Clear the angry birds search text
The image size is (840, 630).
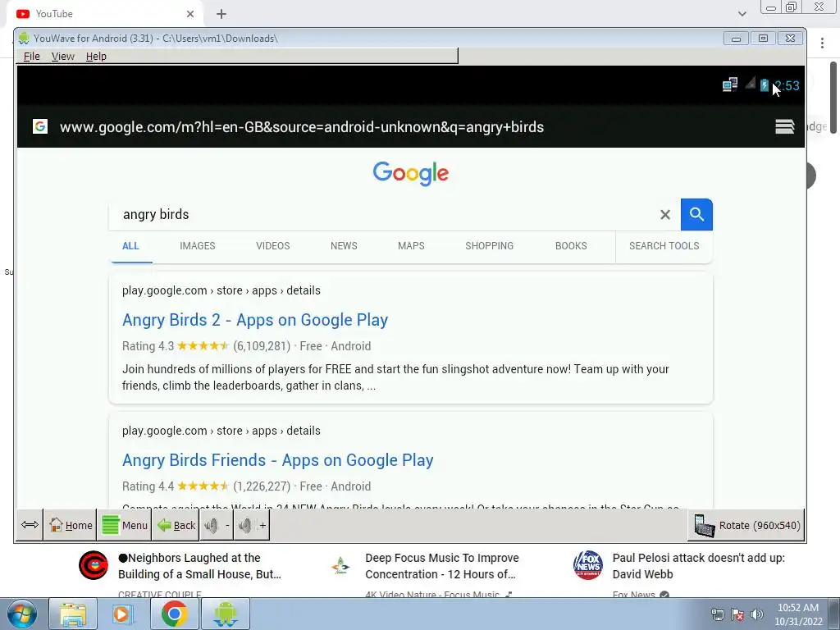tap(664, 215)
